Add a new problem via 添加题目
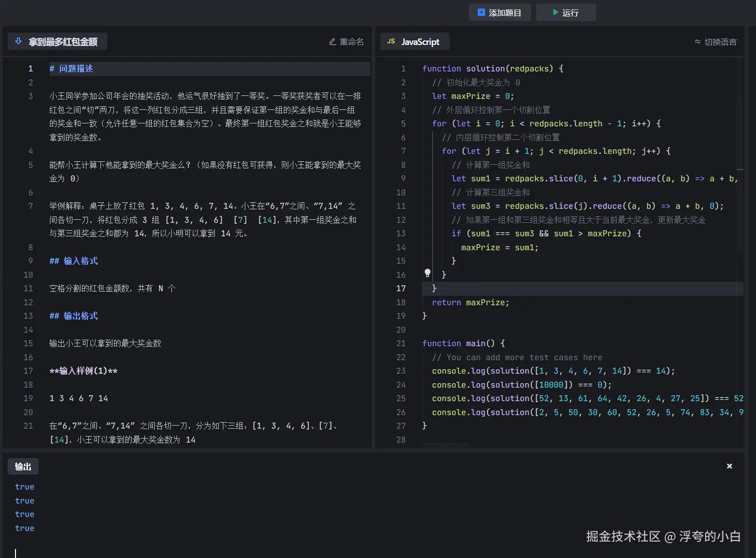This screenshot has height=558, width=756. point(500,12)
